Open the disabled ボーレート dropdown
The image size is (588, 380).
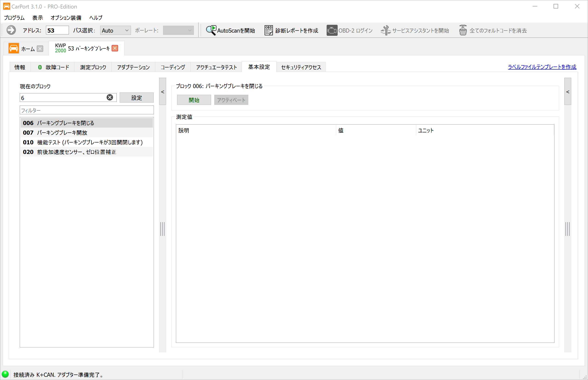tap(178, 30)
